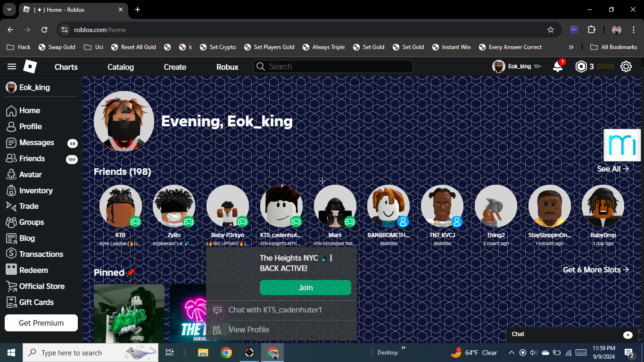
Task: Click the Roblox search field
Action: tap(333, 66)
